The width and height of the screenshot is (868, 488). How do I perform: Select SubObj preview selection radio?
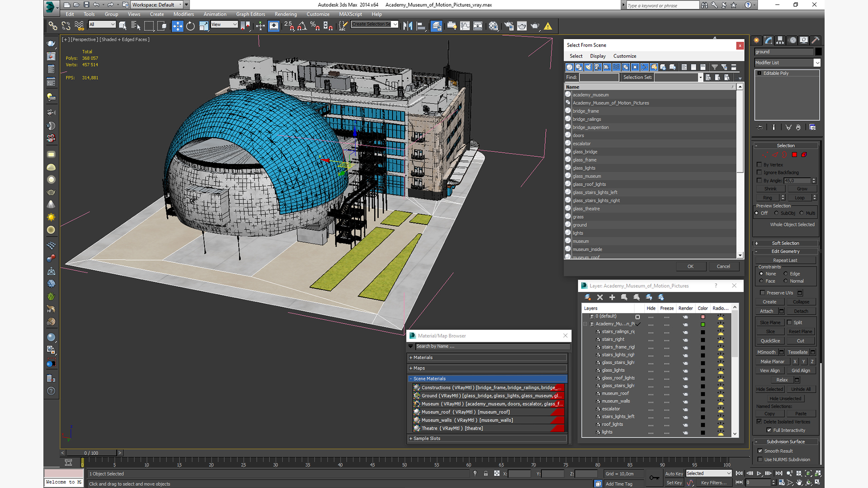(x=776, y=213)
